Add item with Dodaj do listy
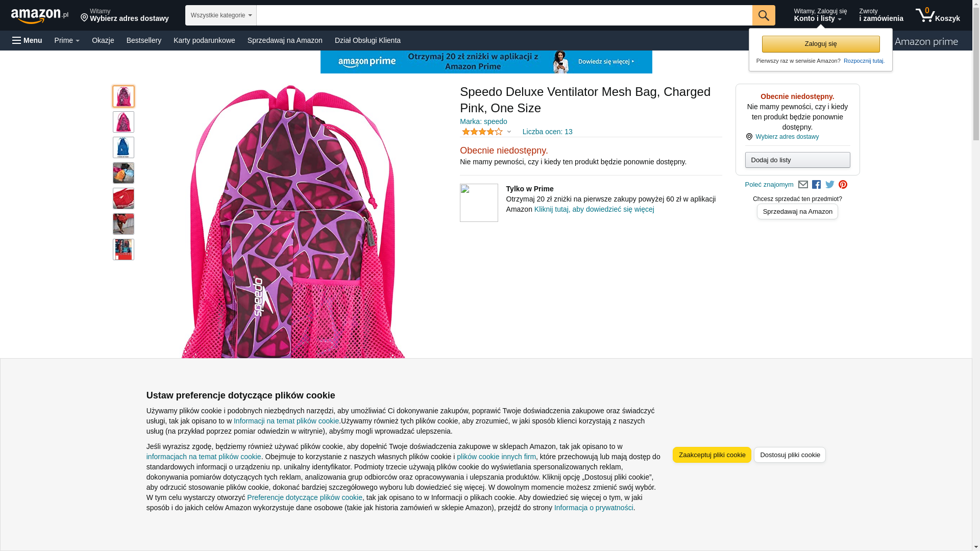The width and height of the screenshot is (980, 551). point(797,160)
